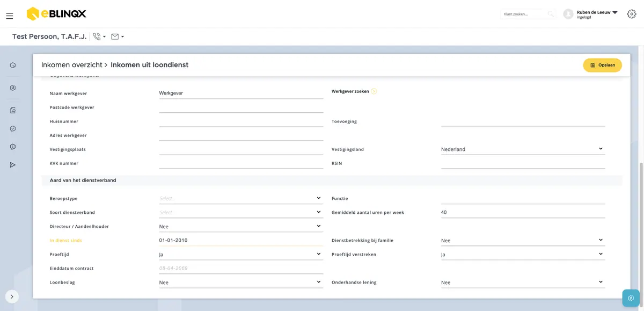The width and height of the screenshot is (644, 311).
Task: Click the magnifier icon in client search
Action: (551, 14)
